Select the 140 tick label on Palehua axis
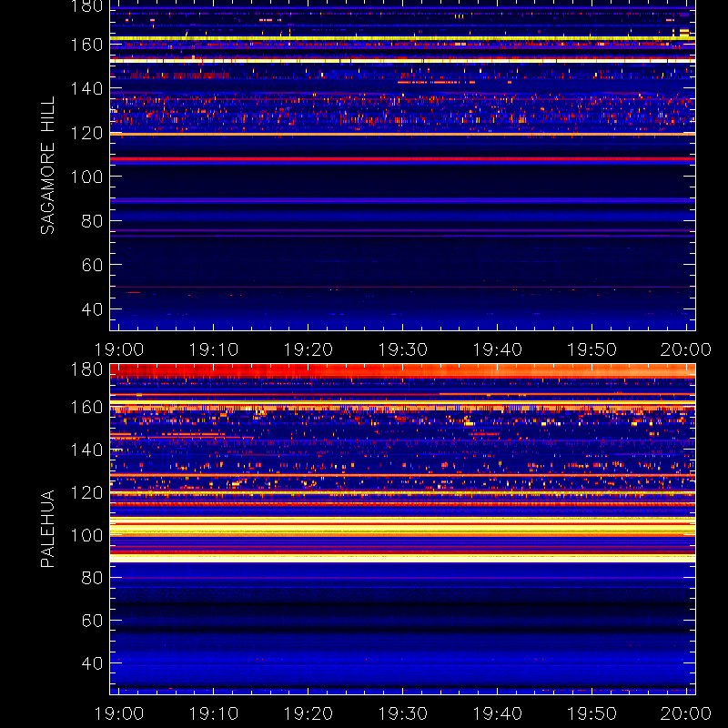 pos(86,450)
